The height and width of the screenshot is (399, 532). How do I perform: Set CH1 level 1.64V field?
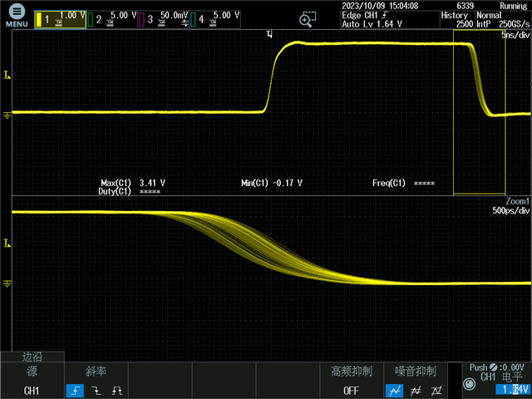pyautogui.click(x=512, y=390)
